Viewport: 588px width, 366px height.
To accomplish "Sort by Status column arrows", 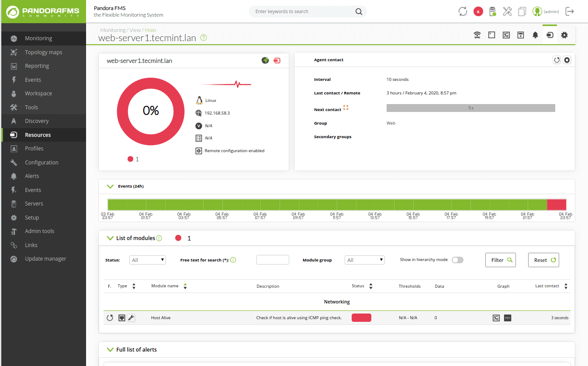I will click(371, 286).
